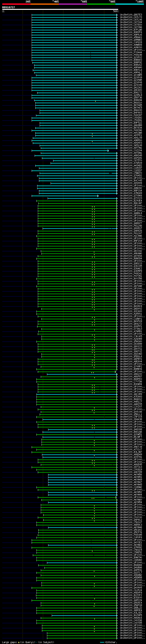
Task: Open hit UniRef100_Q8GTE3
Action: 131,15
